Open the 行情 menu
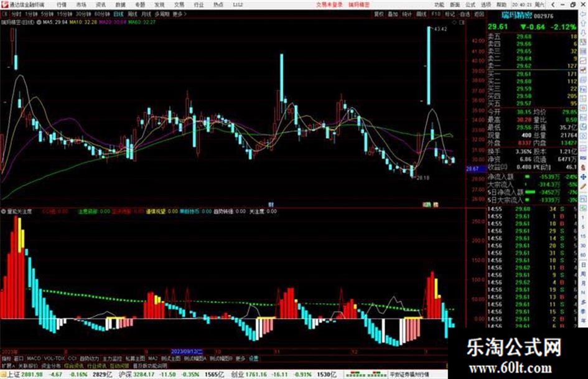This screenshot has width=588, height=379. (x=62, y=4)
